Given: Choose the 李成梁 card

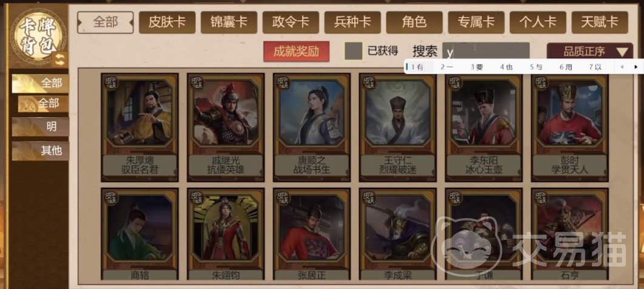Looking at the screenshot, I should click(x=398, y=234).
